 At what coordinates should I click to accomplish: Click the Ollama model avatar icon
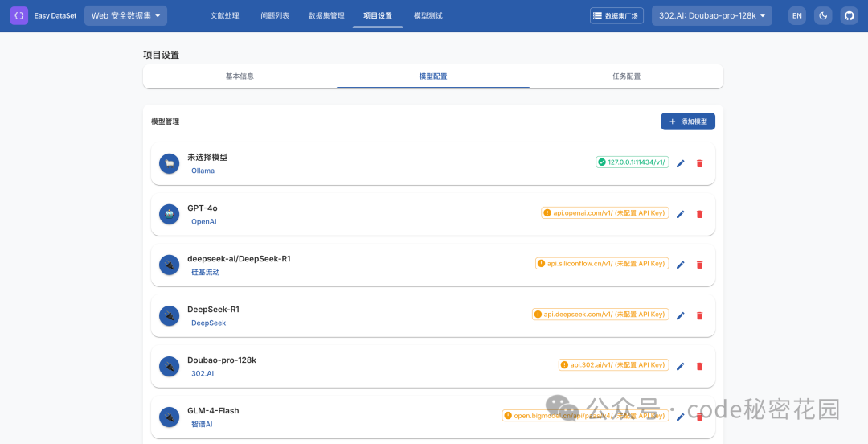tap(170, 163)
